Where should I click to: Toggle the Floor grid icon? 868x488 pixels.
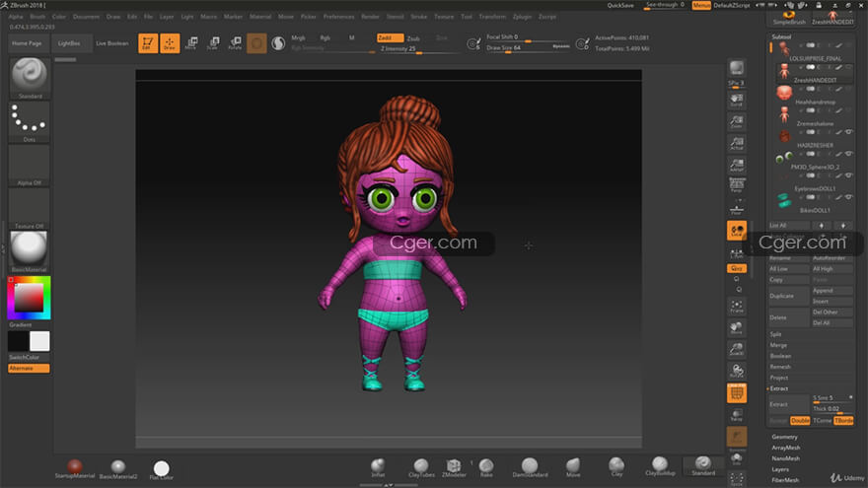click(x=737, y=210)
